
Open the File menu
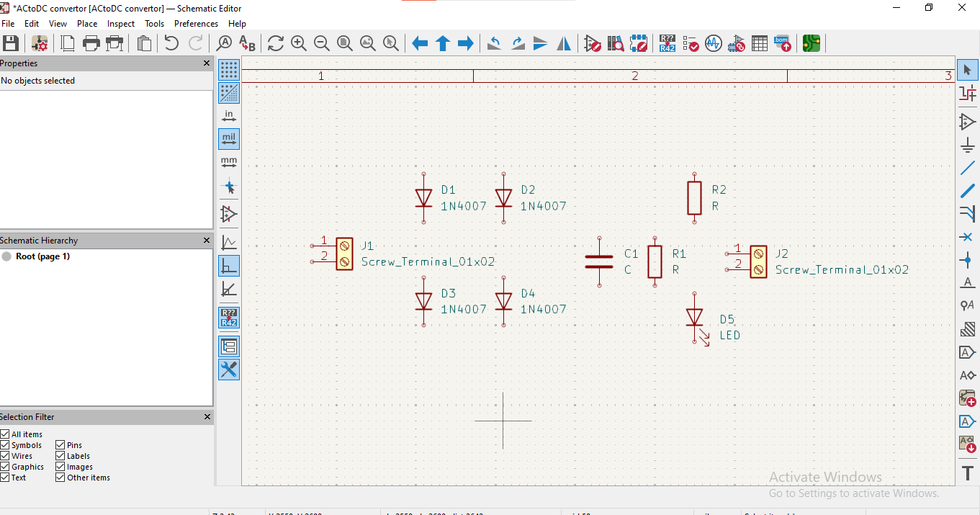point(8,24)
